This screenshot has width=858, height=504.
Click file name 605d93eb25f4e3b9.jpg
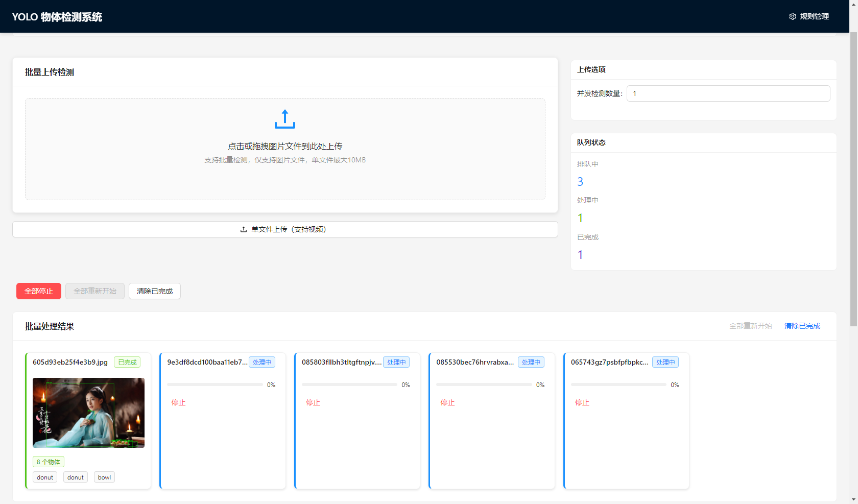tap(70, 362)
